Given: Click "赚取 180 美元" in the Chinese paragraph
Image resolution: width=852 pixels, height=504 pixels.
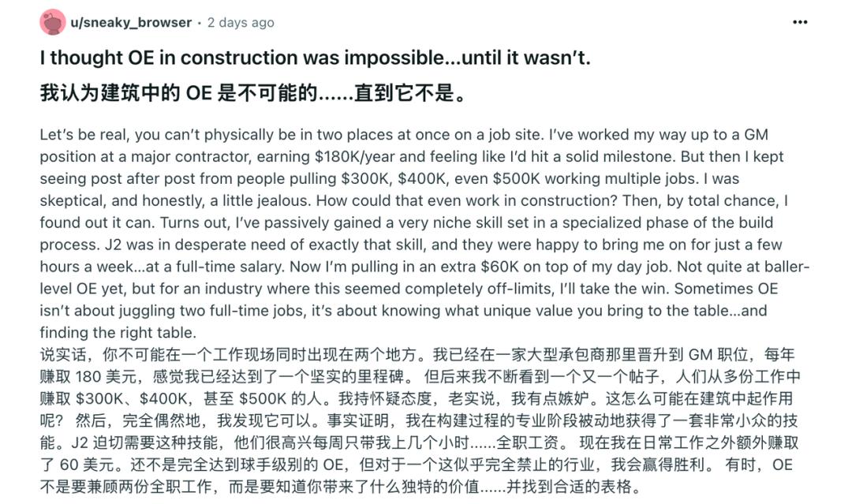Looking at the screenshot, I should pos(91,376).
